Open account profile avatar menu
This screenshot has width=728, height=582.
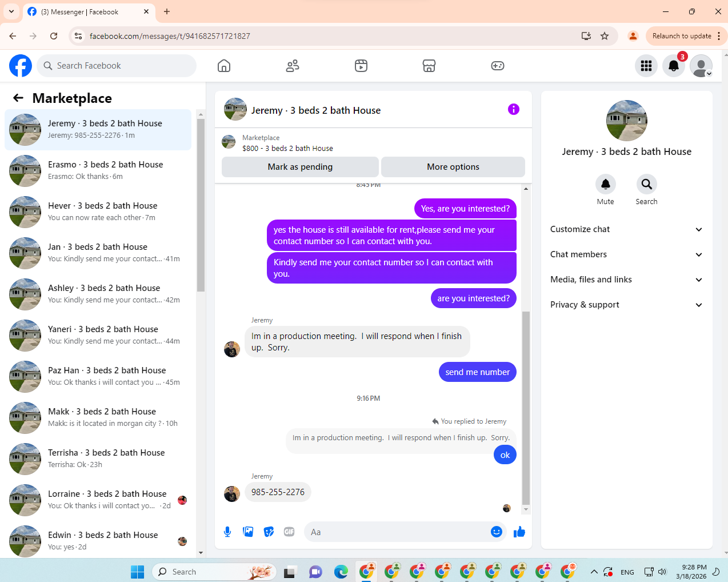click(701, 66)
